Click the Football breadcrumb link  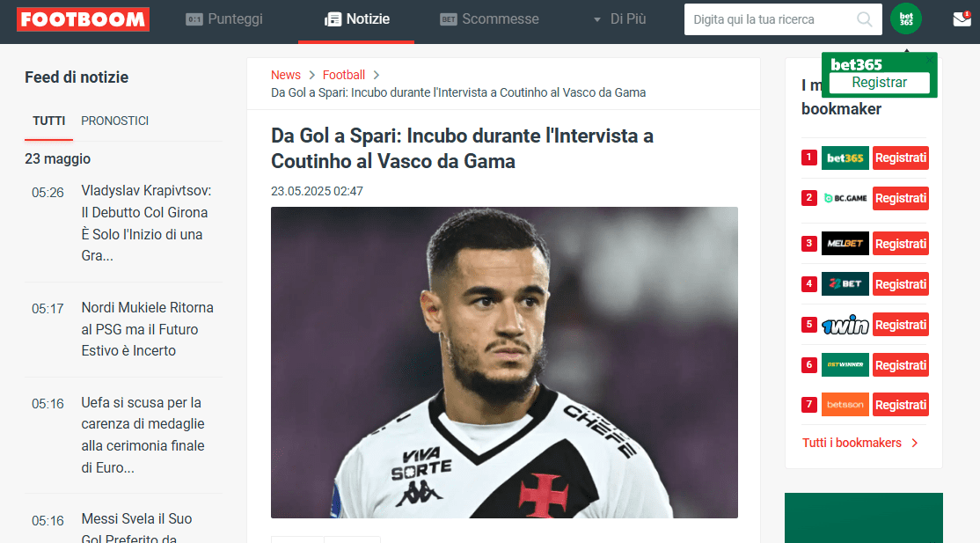point(344,75)
